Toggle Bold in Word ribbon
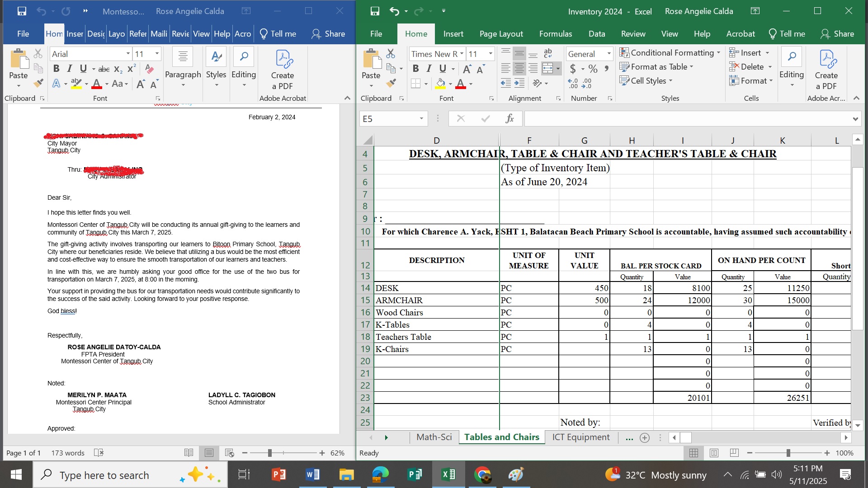 (x=56, y=68)
